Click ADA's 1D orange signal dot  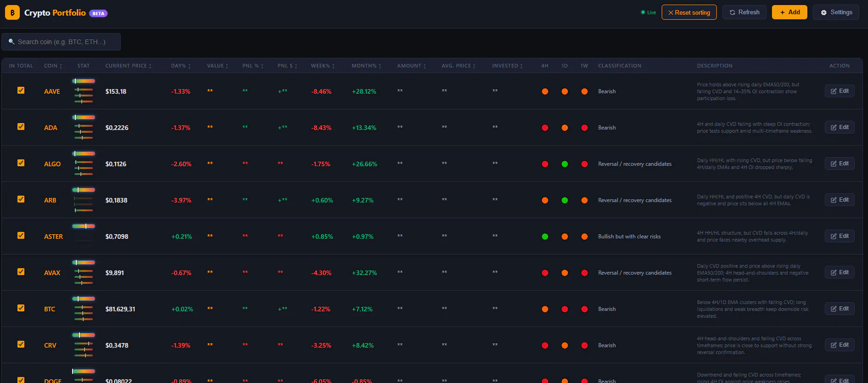coord(565,128)
